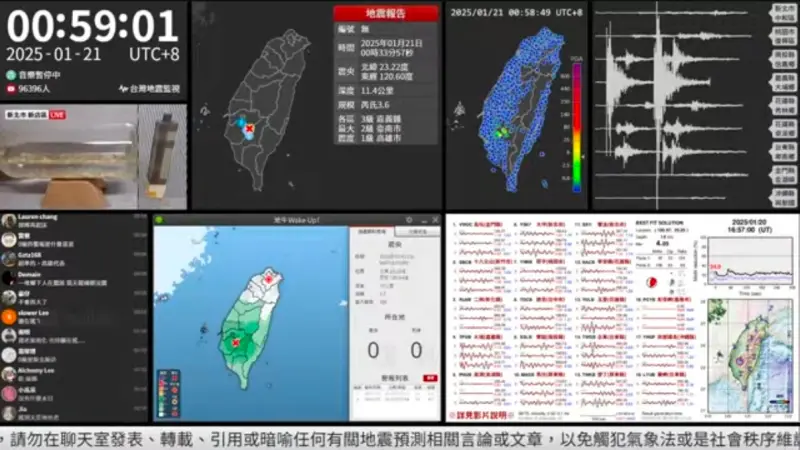800x450 pixels.
Task: Click Jia's chat avatar
Action: click(x=9, y=413)
